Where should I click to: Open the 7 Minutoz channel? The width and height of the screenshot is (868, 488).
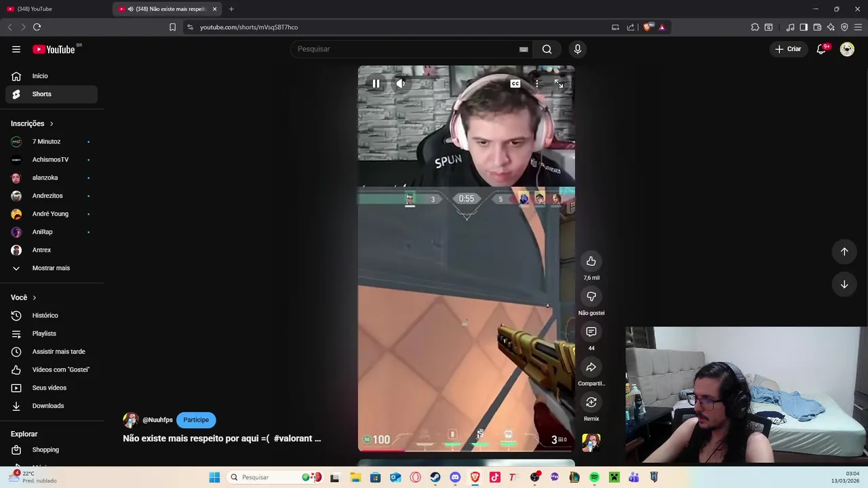[52, 142]
